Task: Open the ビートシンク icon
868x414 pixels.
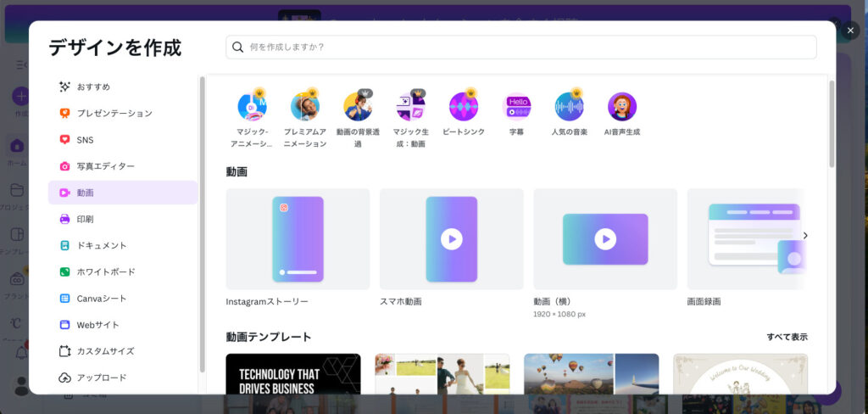Action: [464, 107]
